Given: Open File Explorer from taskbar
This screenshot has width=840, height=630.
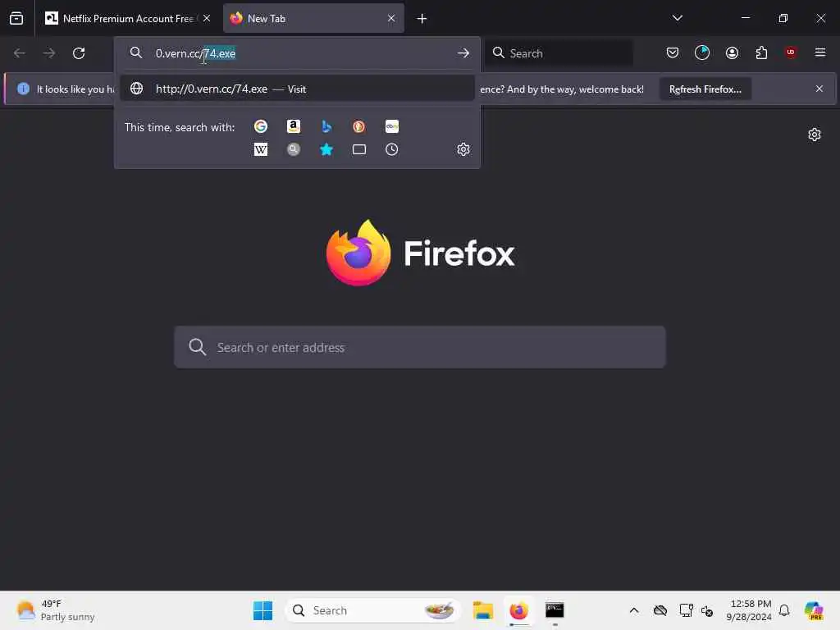Looking at the screenshot, I should click(x=482, y=610).
